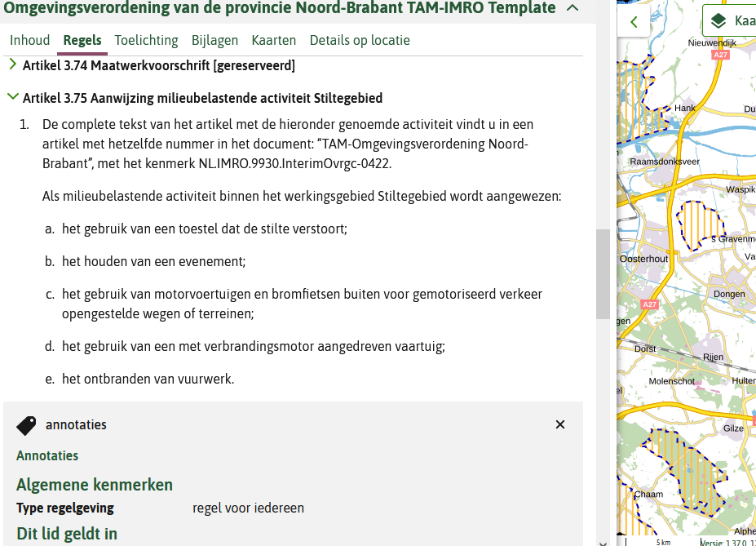Click the Dorst label on the map

[645, 348]
